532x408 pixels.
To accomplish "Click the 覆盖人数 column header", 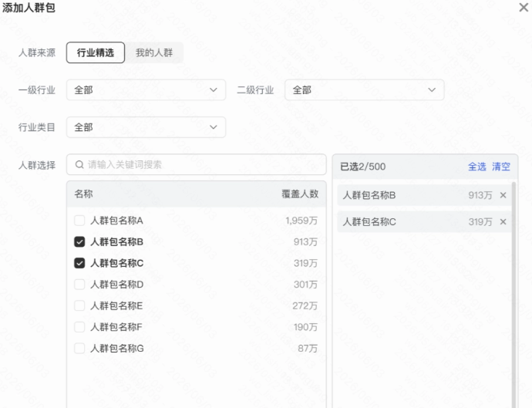I will [300, 194].
